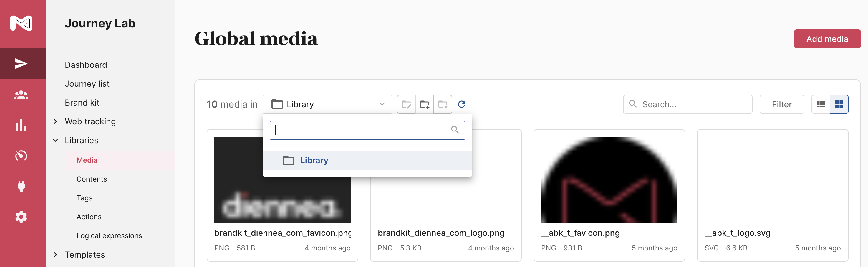Refresh the media list
868x267 pixels.
(462, 104)
